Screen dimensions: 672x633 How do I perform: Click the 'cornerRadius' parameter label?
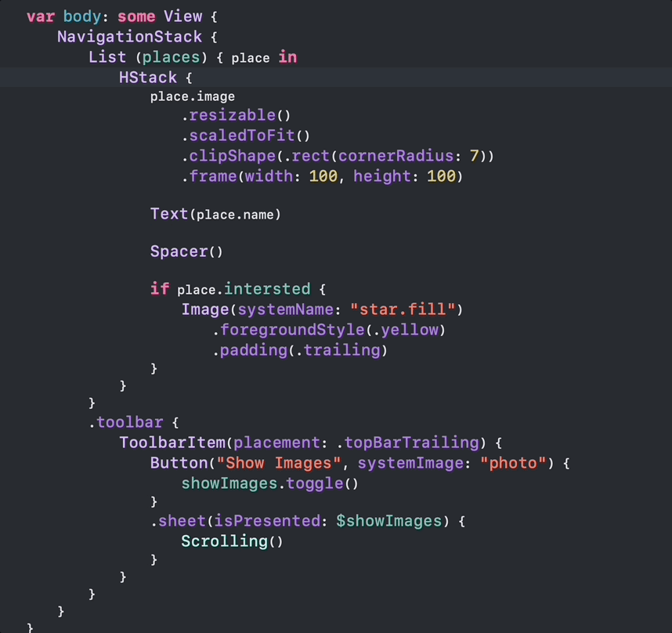(x=396, y=156)
